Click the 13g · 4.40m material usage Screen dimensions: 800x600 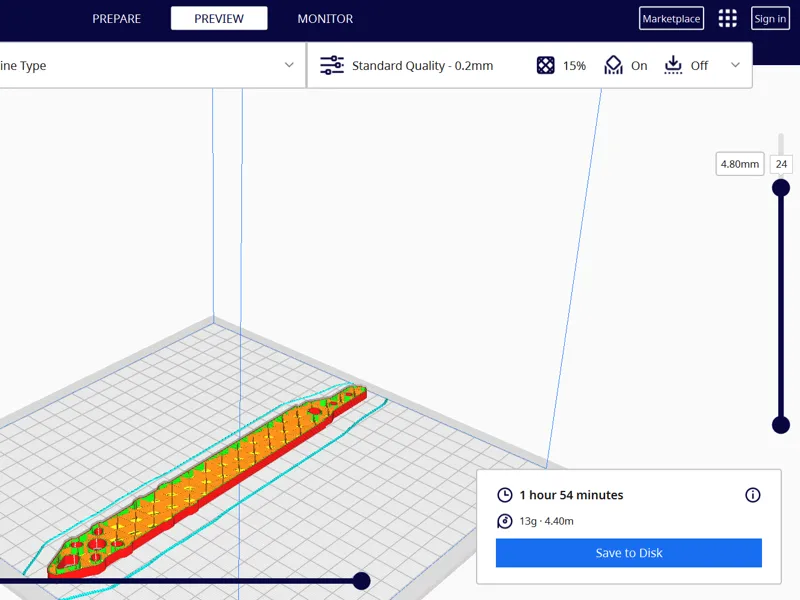click(546, 521)
